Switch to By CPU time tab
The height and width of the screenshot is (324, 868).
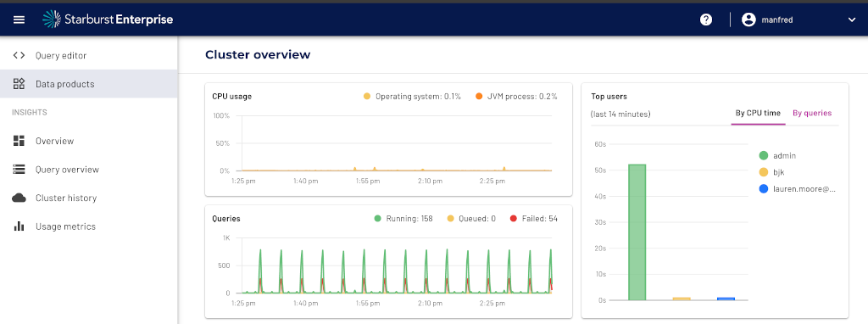point(758,113)
